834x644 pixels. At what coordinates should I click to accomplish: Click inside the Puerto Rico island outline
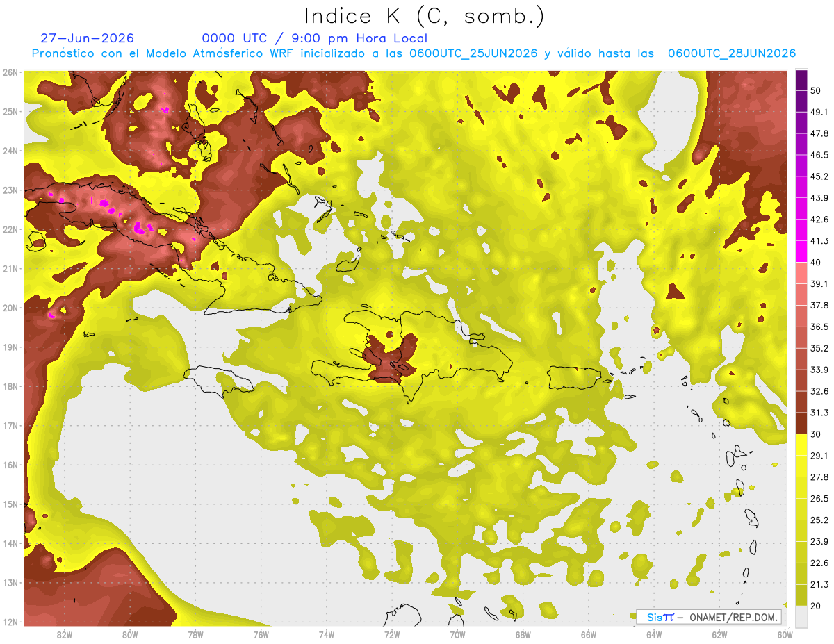[578, 377]
